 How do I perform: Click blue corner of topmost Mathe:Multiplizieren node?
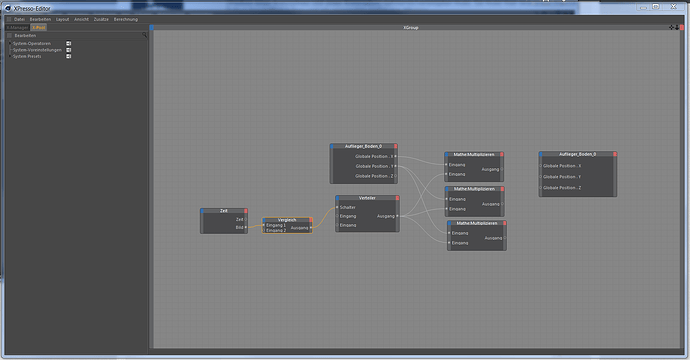tap(446, 154)
